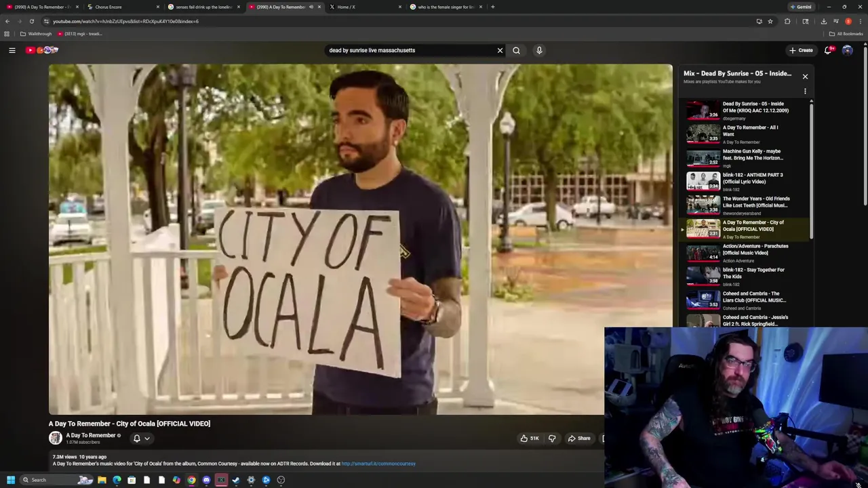Image resolution: width=868 pixels, height=488 pixels.
Task: Click the taskbar Search box
Action: tap(56, 480)
